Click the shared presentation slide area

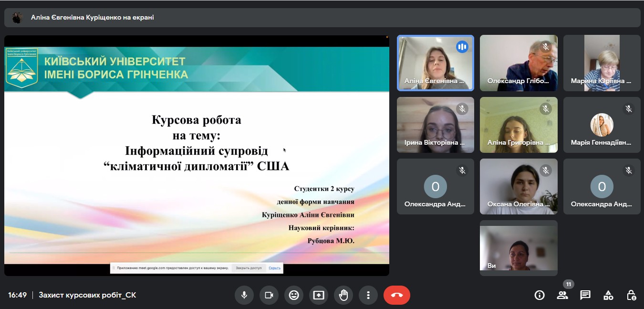pyautogui.click(x=197, y=155)
